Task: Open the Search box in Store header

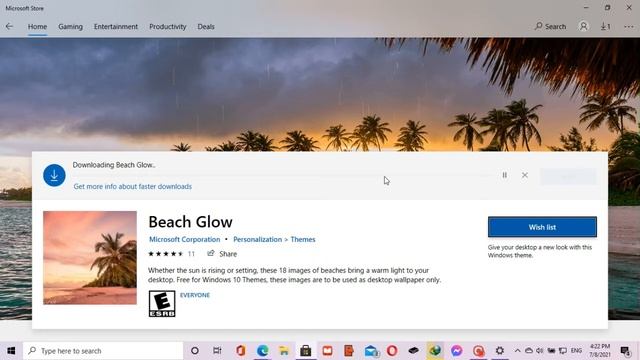Action: pos(550,27)
